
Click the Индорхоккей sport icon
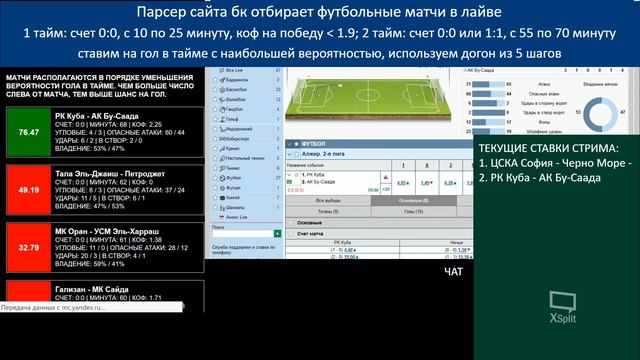pyautogui.click(x=222, y=129)
